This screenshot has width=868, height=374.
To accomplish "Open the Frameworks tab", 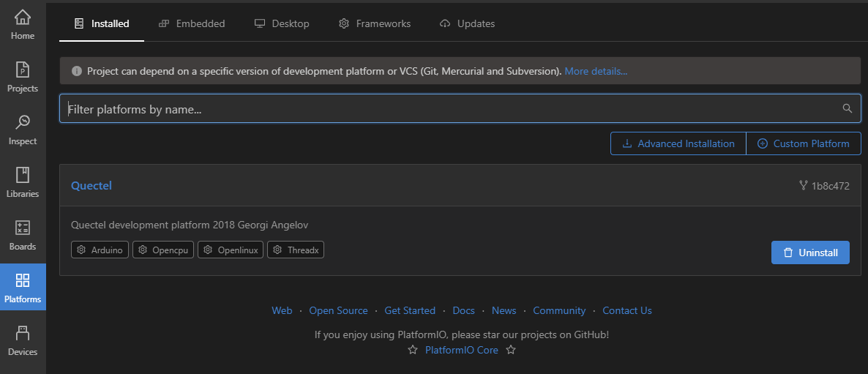I will pyautogui.click(x=375, y=23).
